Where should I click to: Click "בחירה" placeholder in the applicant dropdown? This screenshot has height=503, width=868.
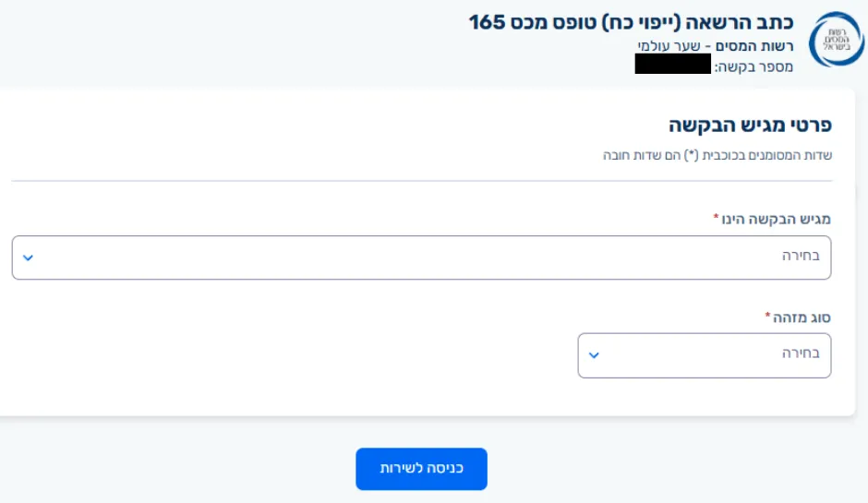(801, 257)
